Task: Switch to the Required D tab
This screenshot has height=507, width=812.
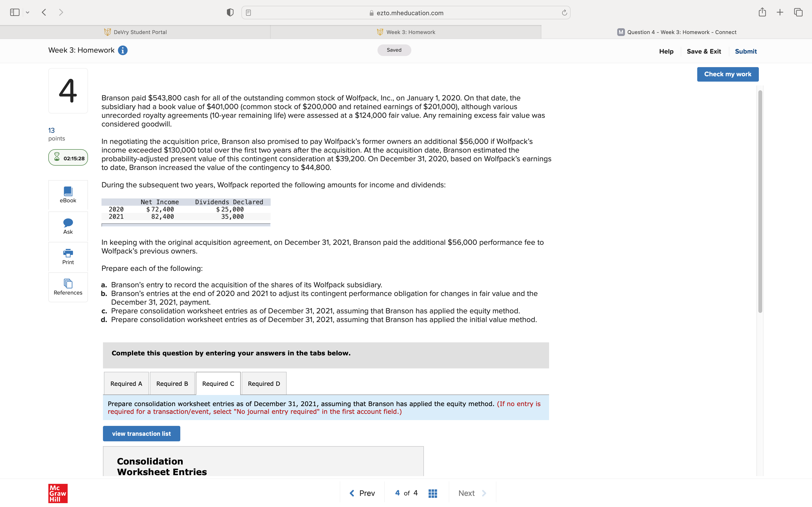Action: pos(263,383)
